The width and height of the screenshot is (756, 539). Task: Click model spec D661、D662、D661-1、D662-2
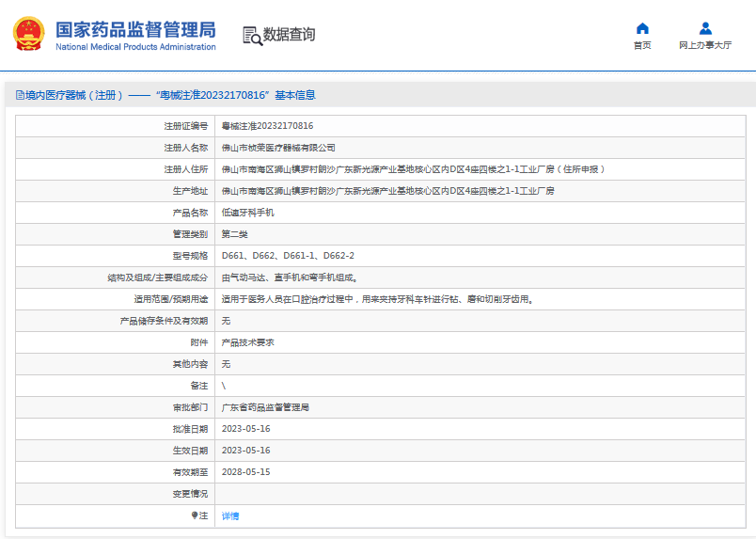[288, 256]
